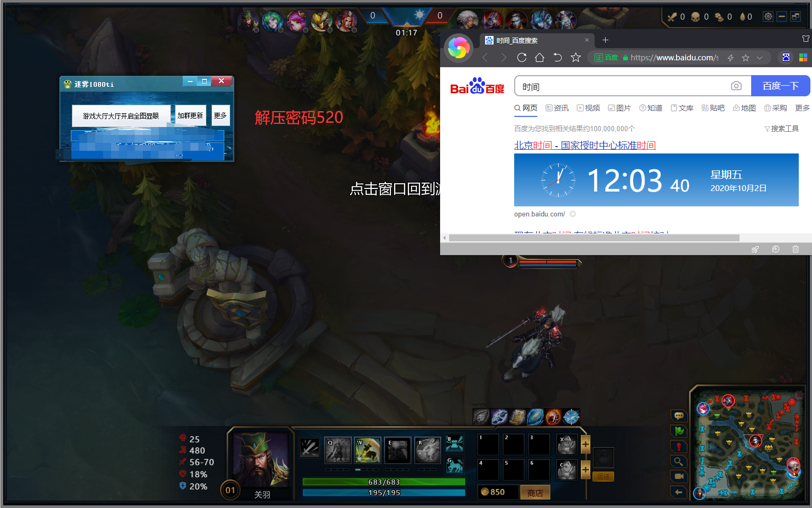This screenshot has width=812, height=508.
Task: Open the chat bubble icon beside minimap
Action: click(679, 416)
